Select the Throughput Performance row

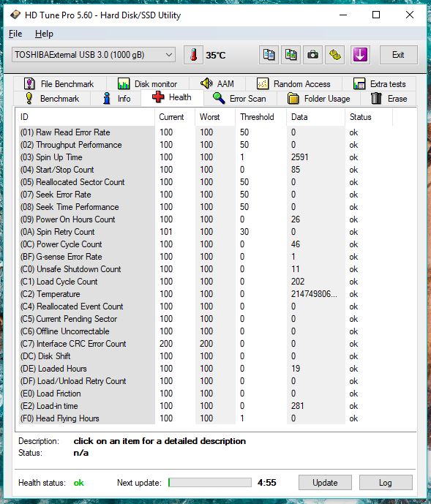click(206, 145)
